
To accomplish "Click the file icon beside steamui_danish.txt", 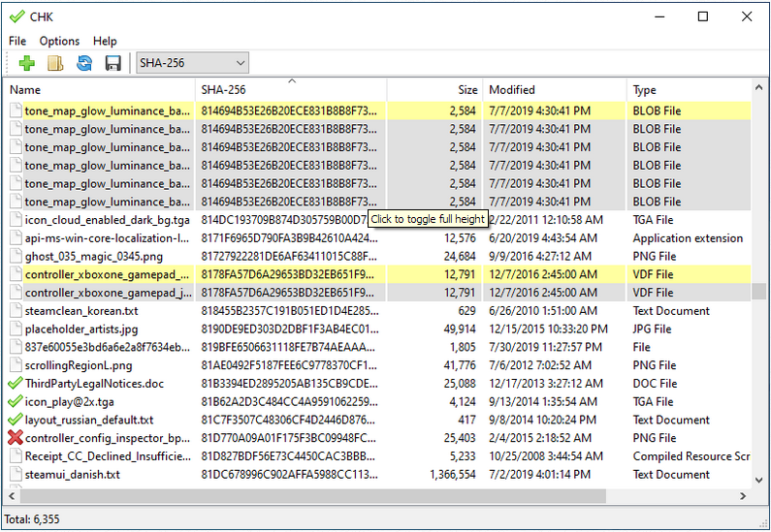I will point(16,475).
